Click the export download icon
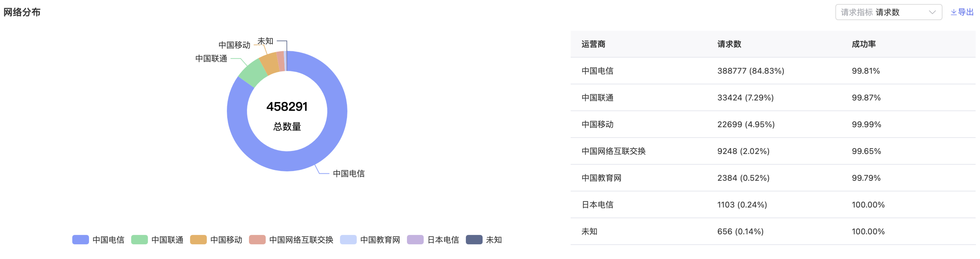980x259 pixels. tap(954, 12)
